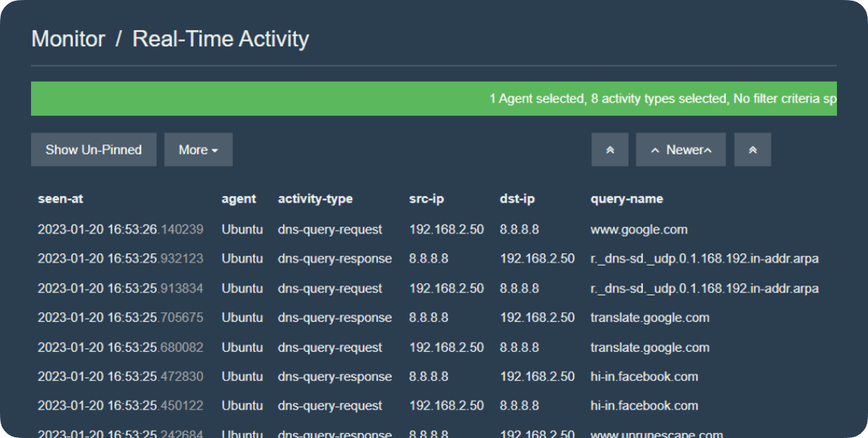Click the query-name column header
Screen dimensions: 868x438
627,199
